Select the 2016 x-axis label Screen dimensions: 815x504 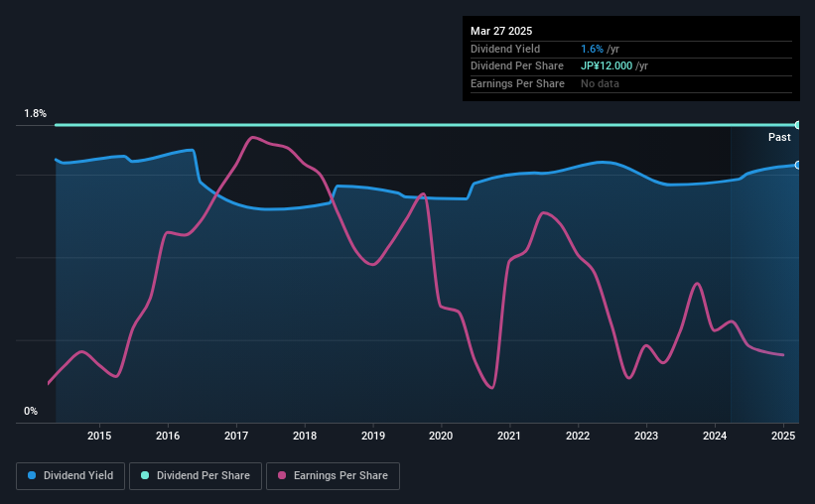[x=168, y=436]
